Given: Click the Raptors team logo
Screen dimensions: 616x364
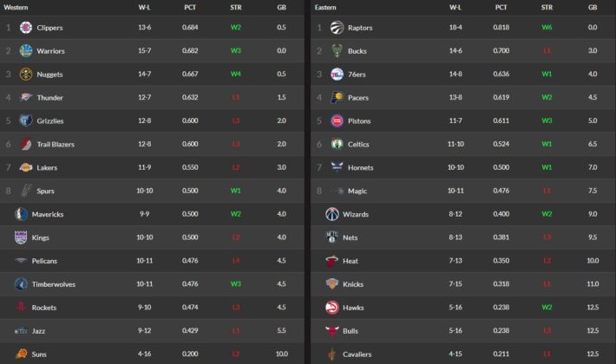Looking at the screenshot, I should [x=336, y=28].
